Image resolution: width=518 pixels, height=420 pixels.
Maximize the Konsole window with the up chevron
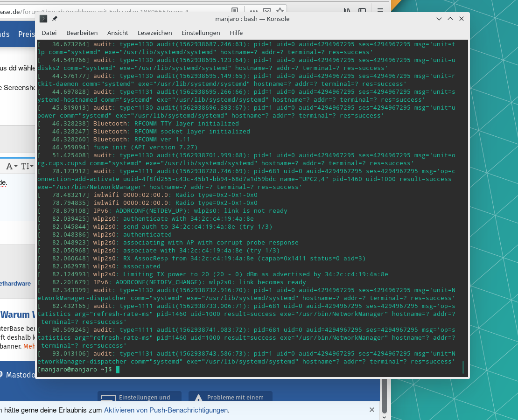click(450, 19)
